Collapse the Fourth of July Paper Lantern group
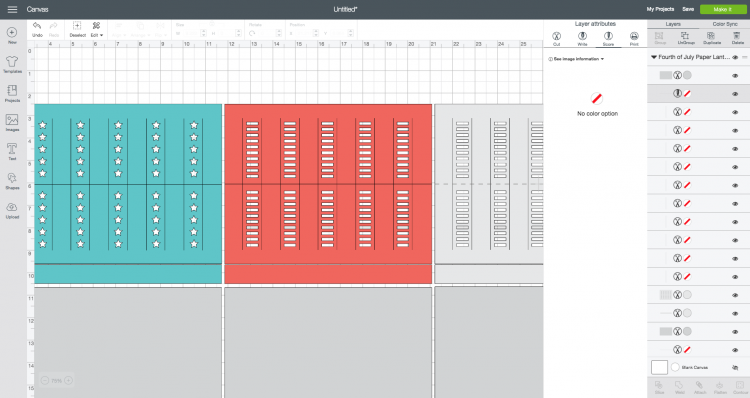Image resolution: width=750 pixels, height=398 pixels. (x=653, y=57)
